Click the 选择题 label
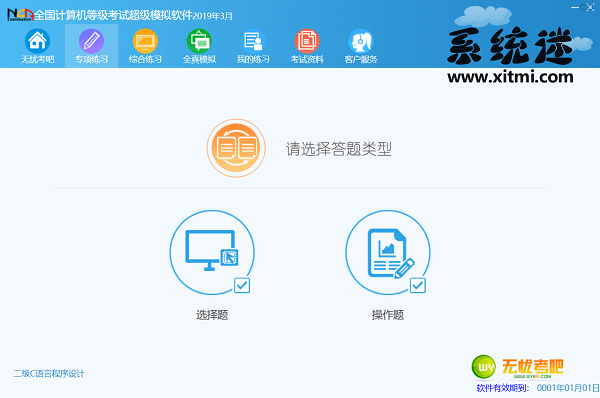600x398 pixels. coord(212,315)
